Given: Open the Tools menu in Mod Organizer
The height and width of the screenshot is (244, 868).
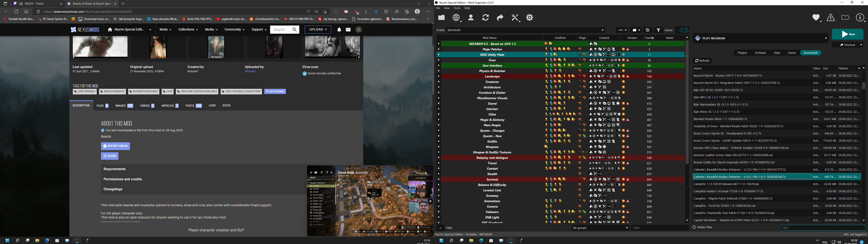Looking at the screenshot, I should coord(457,8).
